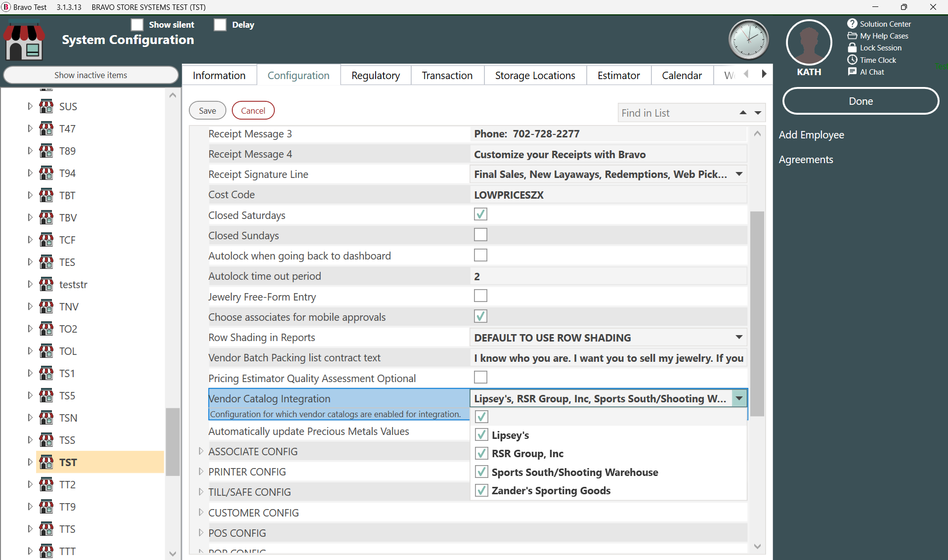948x560 pixels.
Task: Switch to the Estimator tab
Action: click(618, 75)
